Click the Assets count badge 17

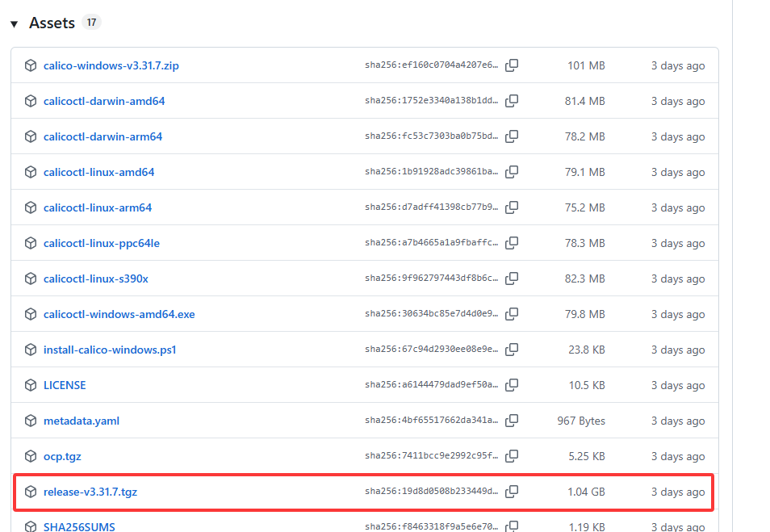tap(91, 22)
